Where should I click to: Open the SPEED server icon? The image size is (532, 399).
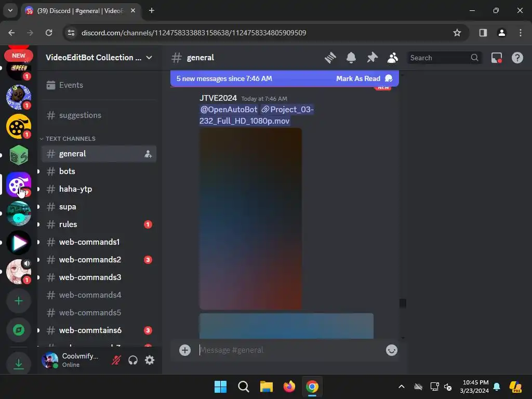(19, 71)
